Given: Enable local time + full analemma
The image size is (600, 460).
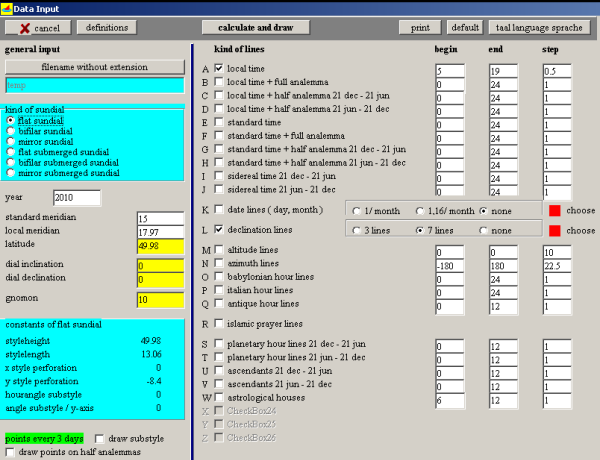Looking at the screenshot, I should click(x=218, y=82).
